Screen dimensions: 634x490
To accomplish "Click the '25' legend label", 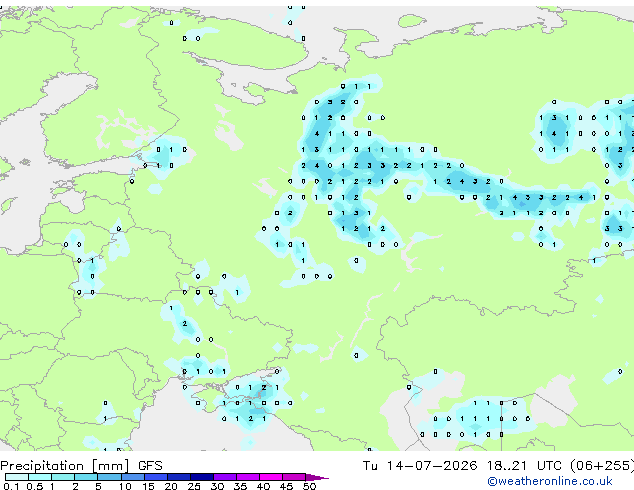I will click(x=194, y=486).
